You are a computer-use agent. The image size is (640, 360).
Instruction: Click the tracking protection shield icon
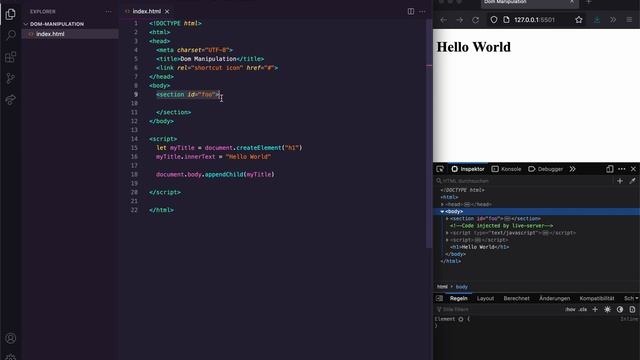493,20
